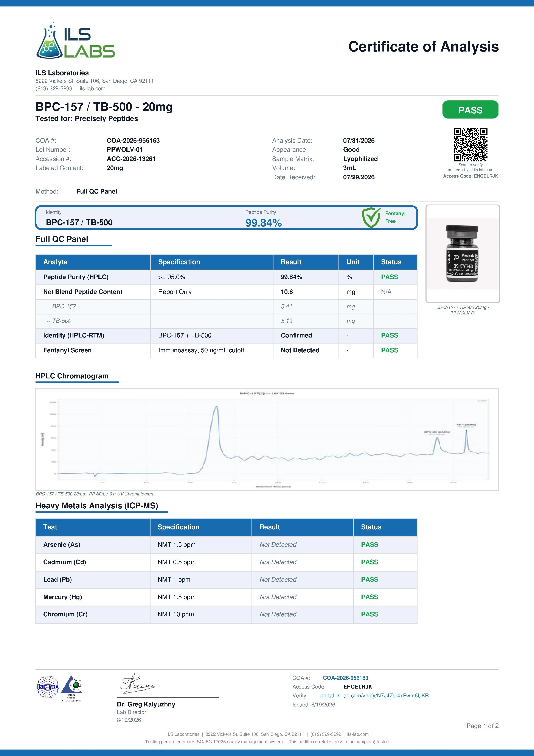Click the QR code for authenticity verification
534x756 pixels.
pyautogui.click(x=470, y=145)
